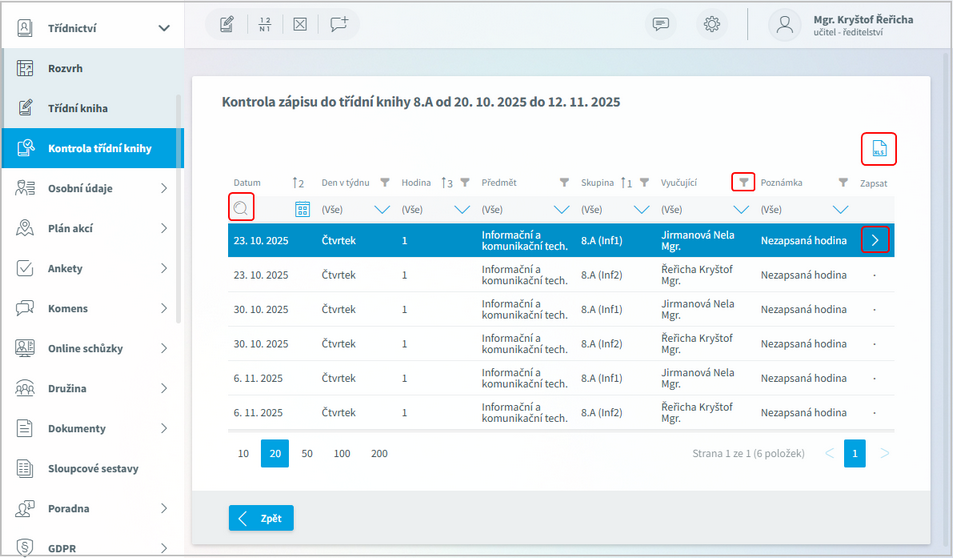Open the settings gear in top bar
This screenshot has height=558, width=953.
(711, 25)
